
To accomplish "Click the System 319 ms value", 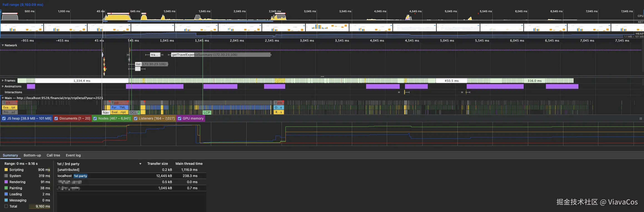I will [44, 176].
